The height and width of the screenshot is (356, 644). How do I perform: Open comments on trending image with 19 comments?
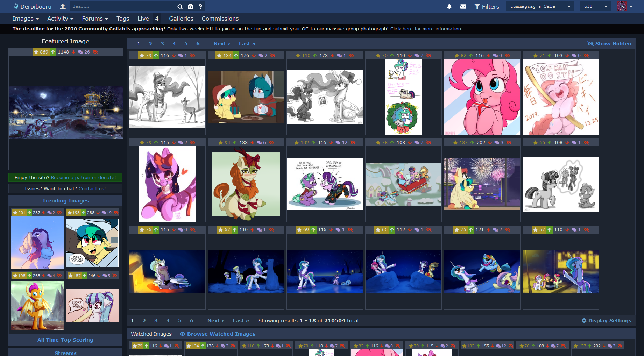(x=107, y=212)
